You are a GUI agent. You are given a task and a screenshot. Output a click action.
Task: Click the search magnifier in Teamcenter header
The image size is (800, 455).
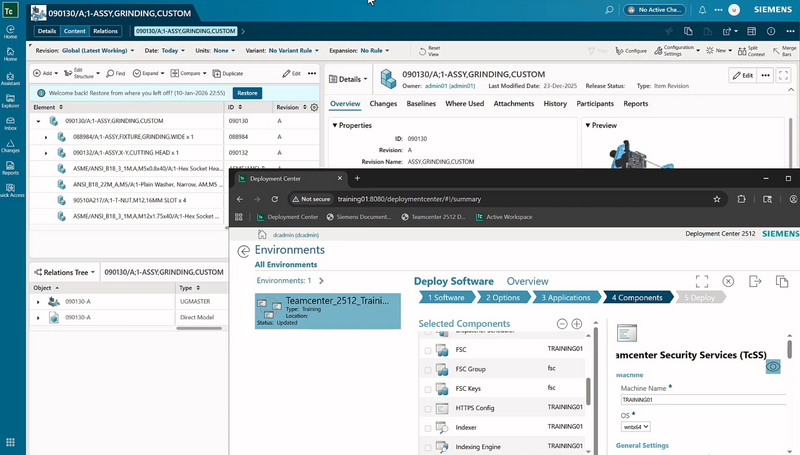click(x=609, y=10)
